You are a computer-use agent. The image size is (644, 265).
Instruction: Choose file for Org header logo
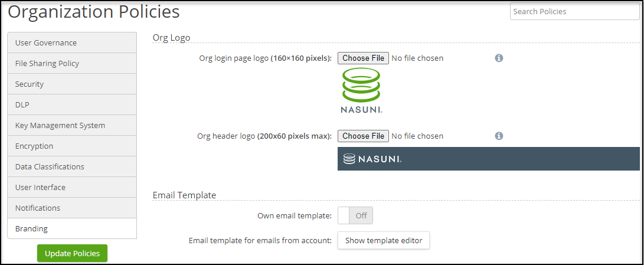tap(363, 136)
